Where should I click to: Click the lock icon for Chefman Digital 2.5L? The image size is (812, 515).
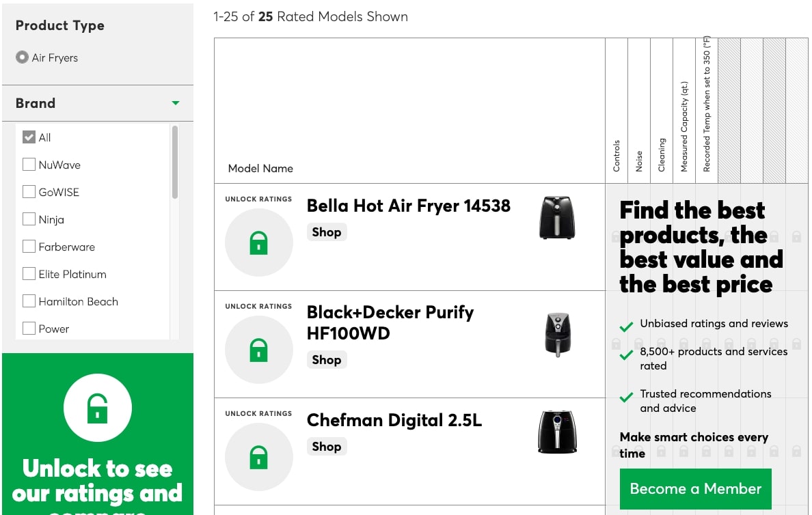tap(258, 457)
